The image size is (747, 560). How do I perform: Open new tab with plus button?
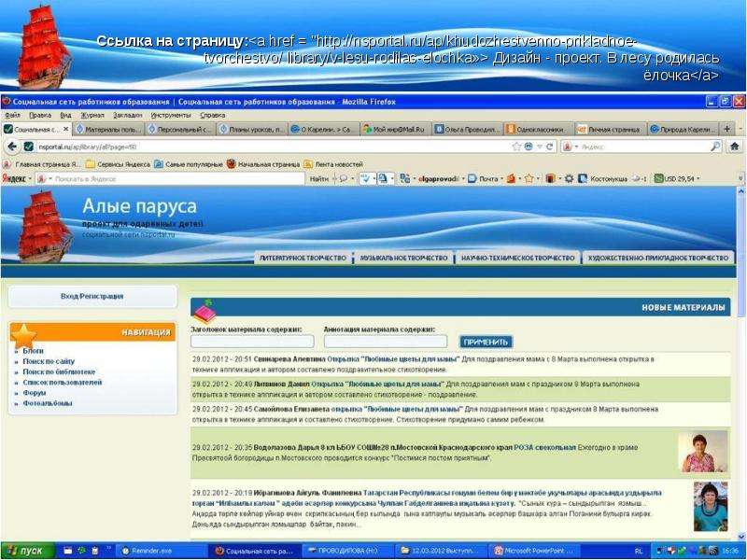point(727,129)
